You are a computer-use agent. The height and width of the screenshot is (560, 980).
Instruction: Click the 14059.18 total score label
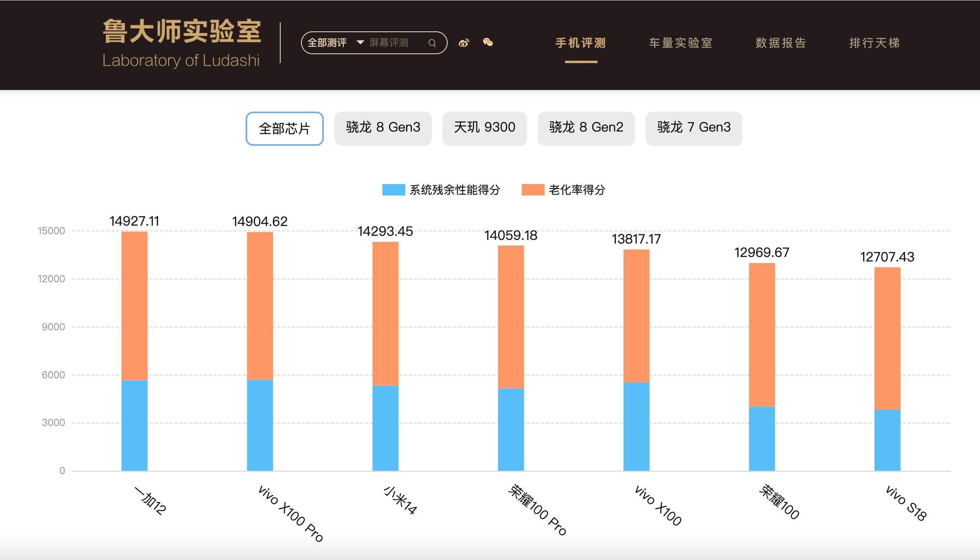[x=511, y=235]
